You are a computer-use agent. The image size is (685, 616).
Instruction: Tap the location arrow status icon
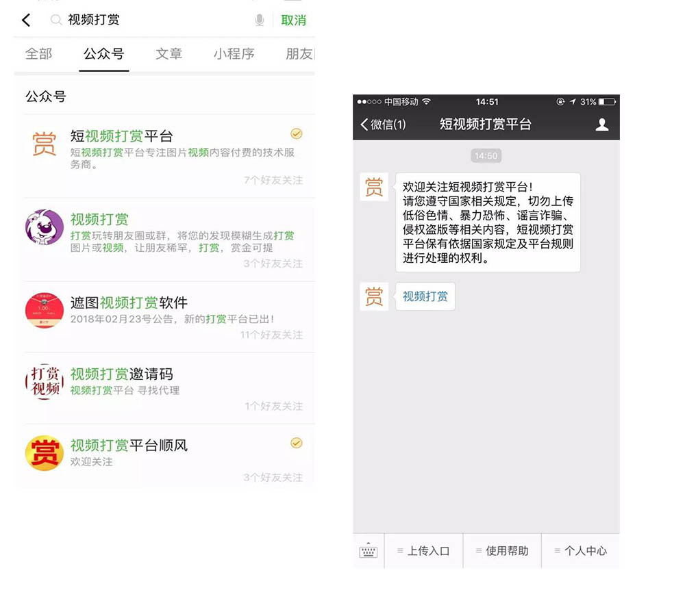point(573,102)
